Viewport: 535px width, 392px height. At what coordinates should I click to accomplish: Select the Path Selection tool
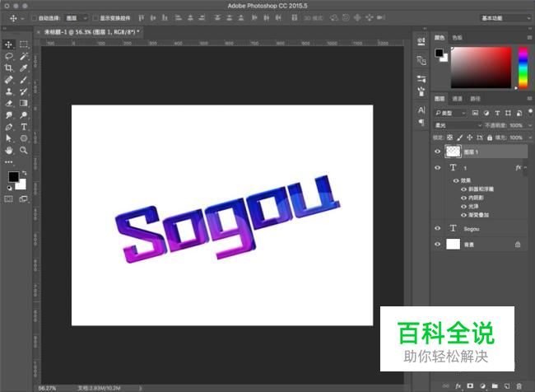[8, 138]
